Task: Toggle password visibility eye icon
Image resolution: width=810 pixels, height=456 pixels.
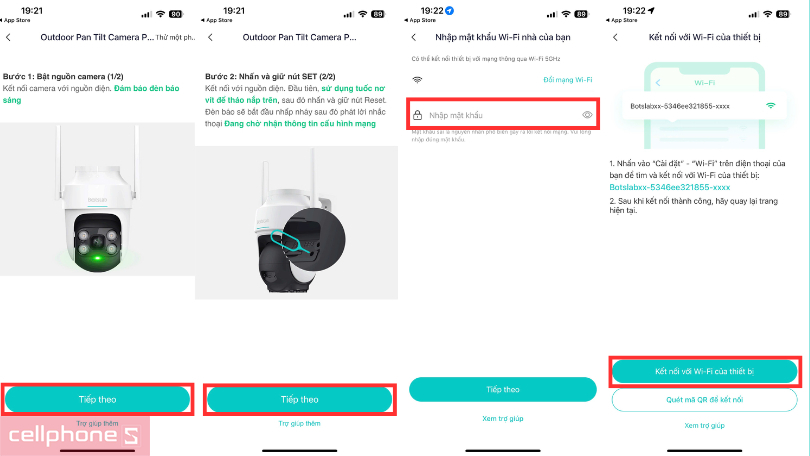Action: (587, 115)
